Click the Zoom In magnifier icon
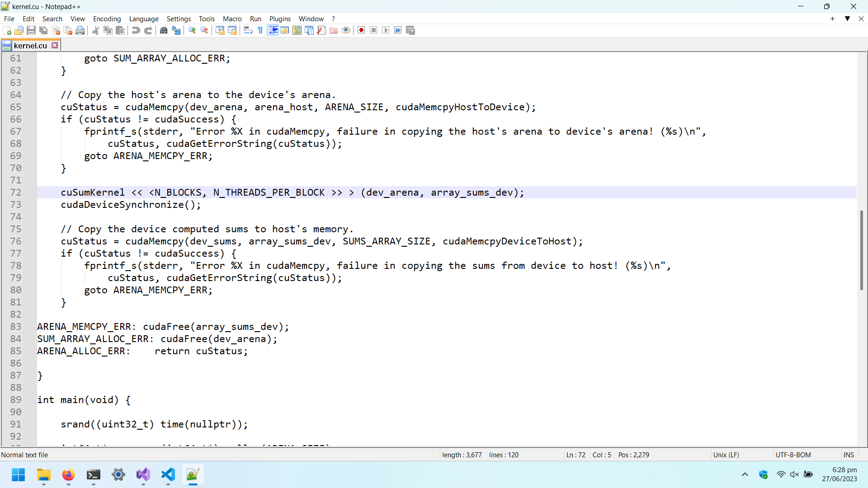Screen dimensions: 868x488 tap(192, 30)
